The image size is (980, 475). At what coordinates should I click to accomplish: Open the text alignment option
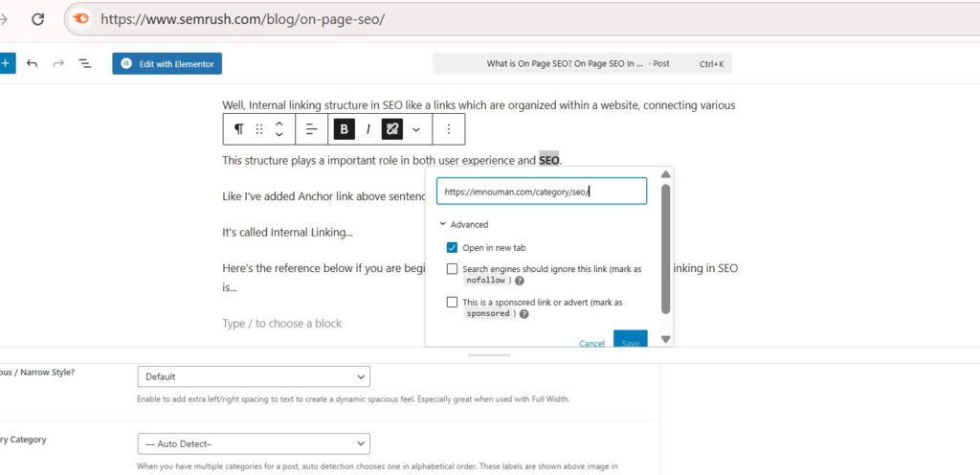(x=311, y=129)
